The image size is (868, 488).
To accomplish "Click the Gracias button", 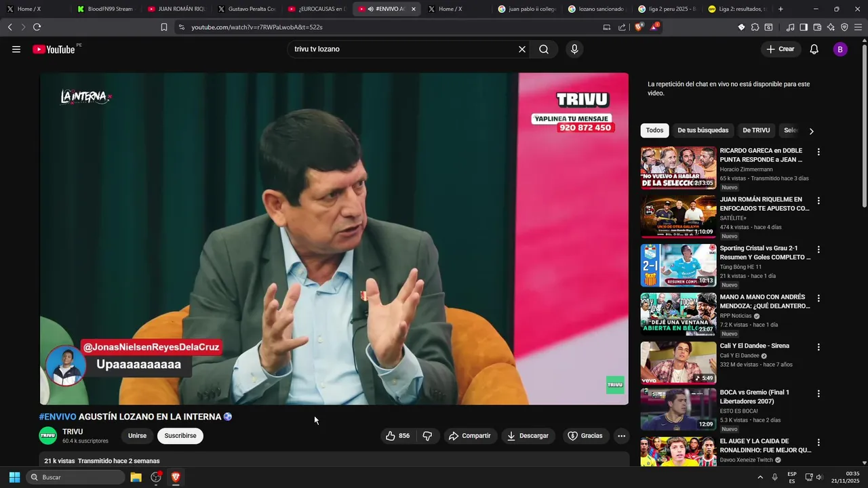I will click(585, 436).
